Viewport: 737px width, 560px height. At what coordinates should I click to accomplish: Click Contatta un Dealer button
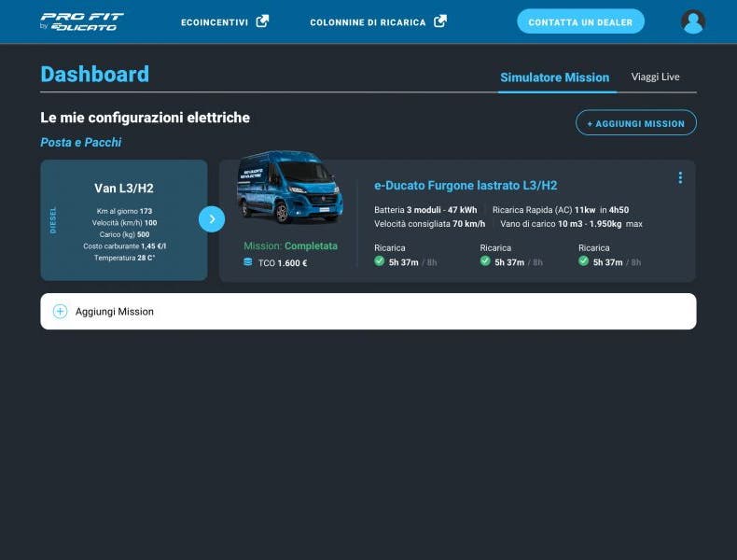[580, 21]
